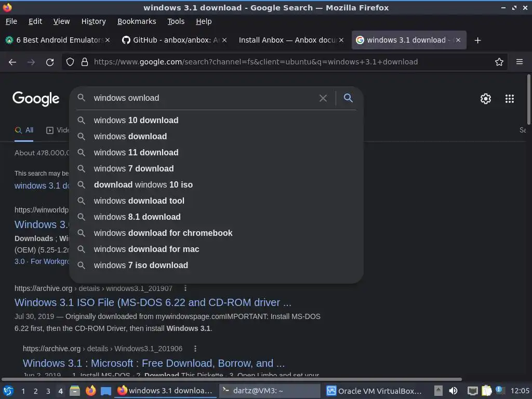Open the File menu

click(11, 21)
